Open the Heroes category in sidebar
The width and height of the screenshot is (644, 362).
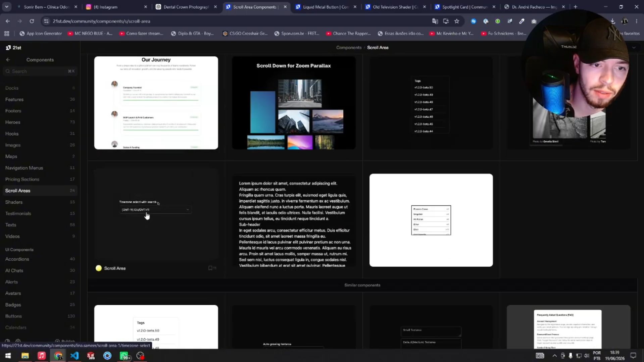[40, 122]
